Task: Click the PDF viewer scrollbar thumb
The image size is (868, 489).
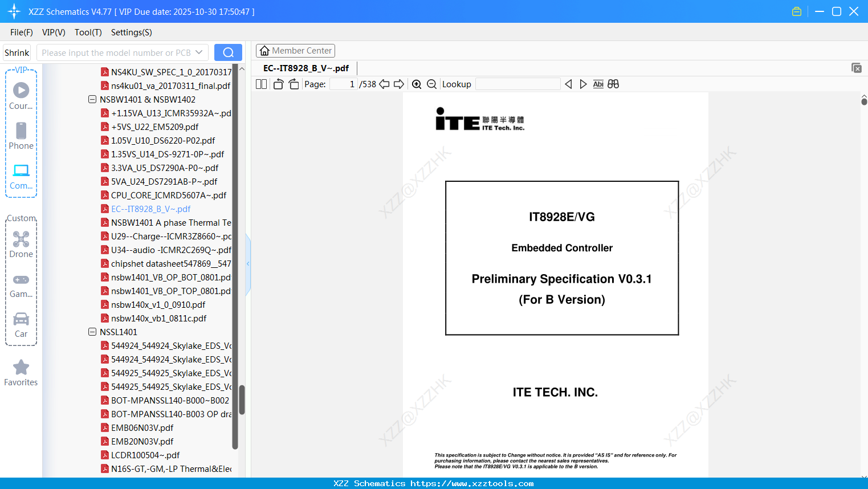Action: click(864, 101)
